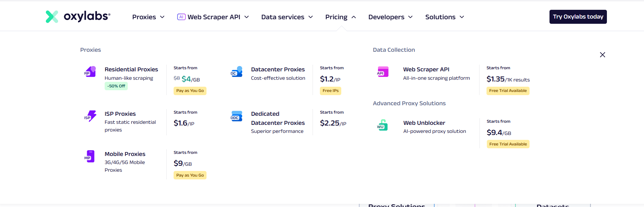Open Web Scraper API pricing link
Image resolution: width=644 pixels, height=207 pixels.
(x=426, y=69)
